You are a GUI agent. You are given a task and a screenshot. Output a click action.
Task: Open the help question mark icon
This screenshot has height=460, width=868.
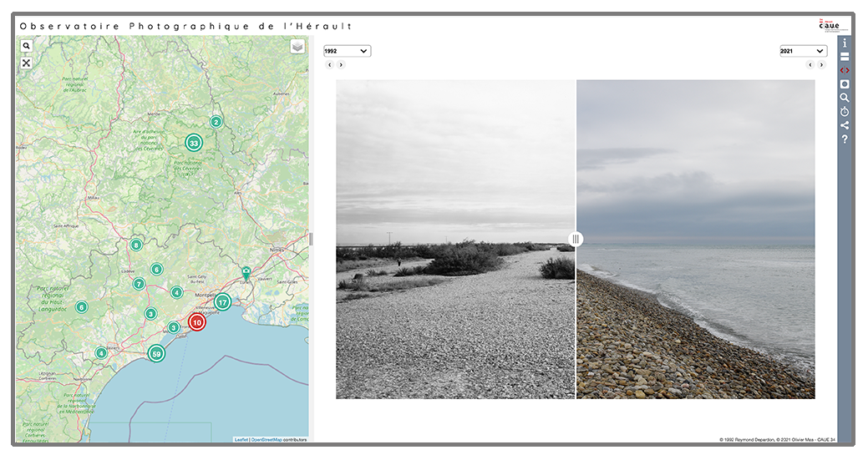pyautogui.click(x=845, y=139)
